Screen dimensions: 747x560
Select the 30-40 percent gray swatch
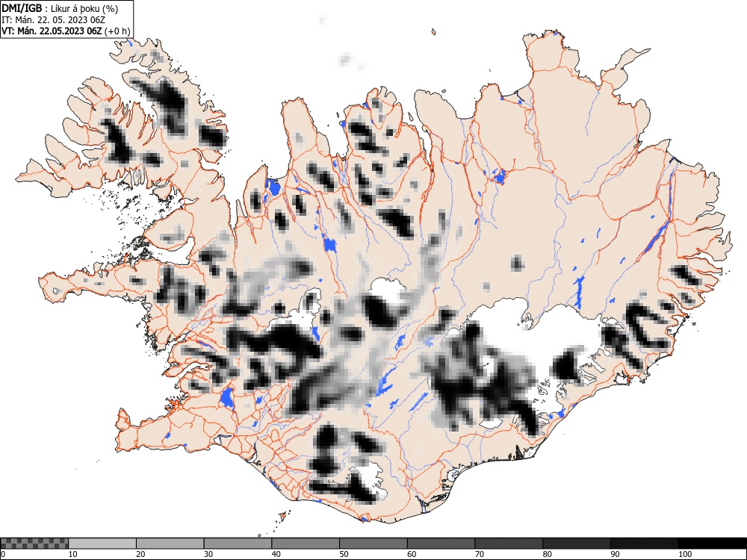pyautogui.click(x=238, y=544)
